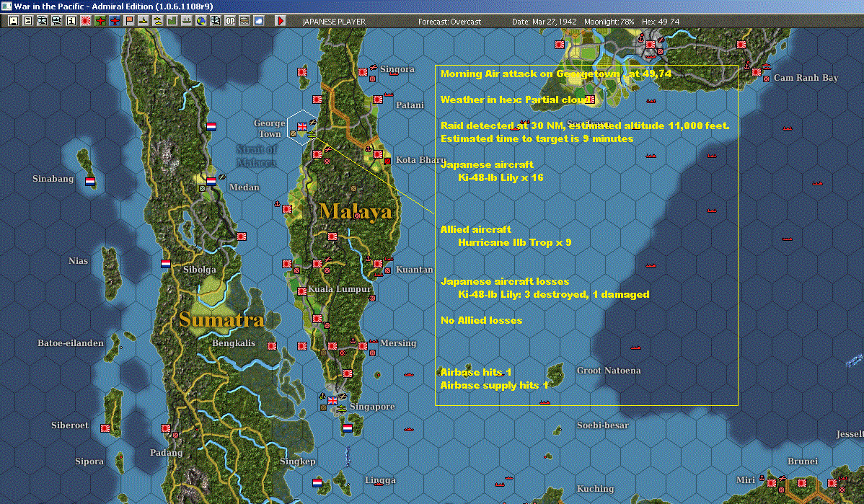The image size is (864, 504).
Task: Select Japanese flag base next to Bengkalis
Action: [x=272, y=346]
